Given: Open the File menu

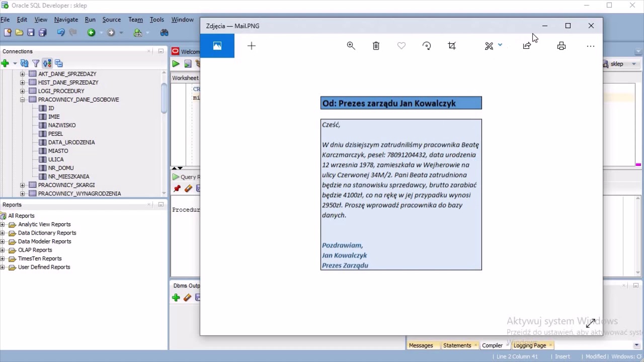Looking at the screenshot, I should 5,20.
